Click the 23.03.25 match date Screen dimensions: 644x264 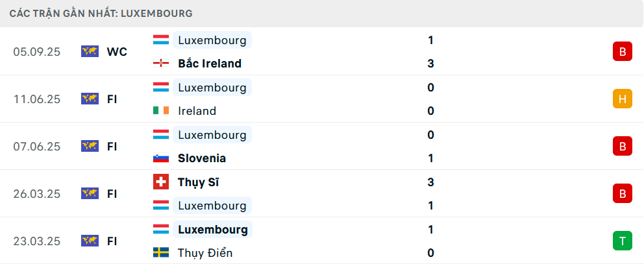(36, 241)
